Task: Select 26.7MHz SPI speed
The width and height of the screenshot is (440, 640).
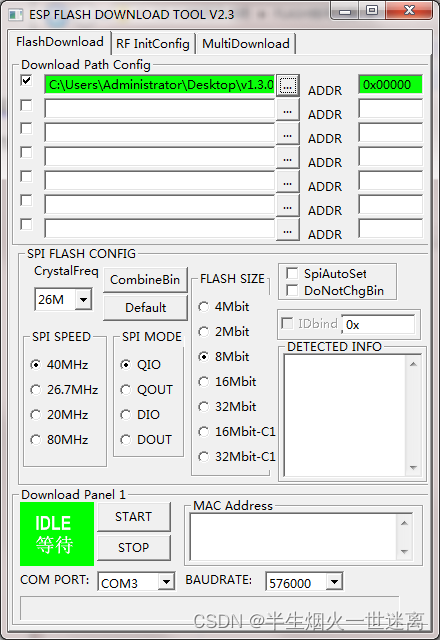Action: tap(36, 389)
